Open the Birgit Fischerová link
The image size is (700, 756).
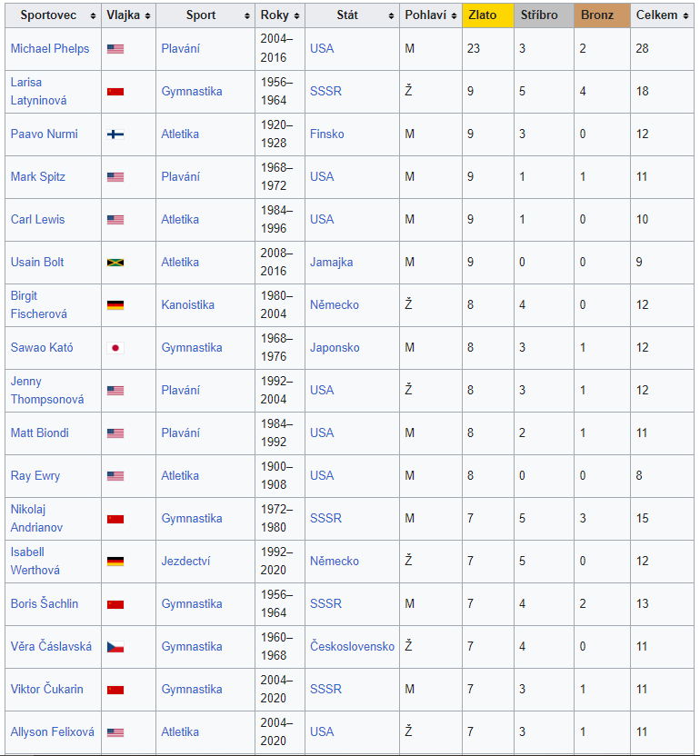(x=38, y=304)
